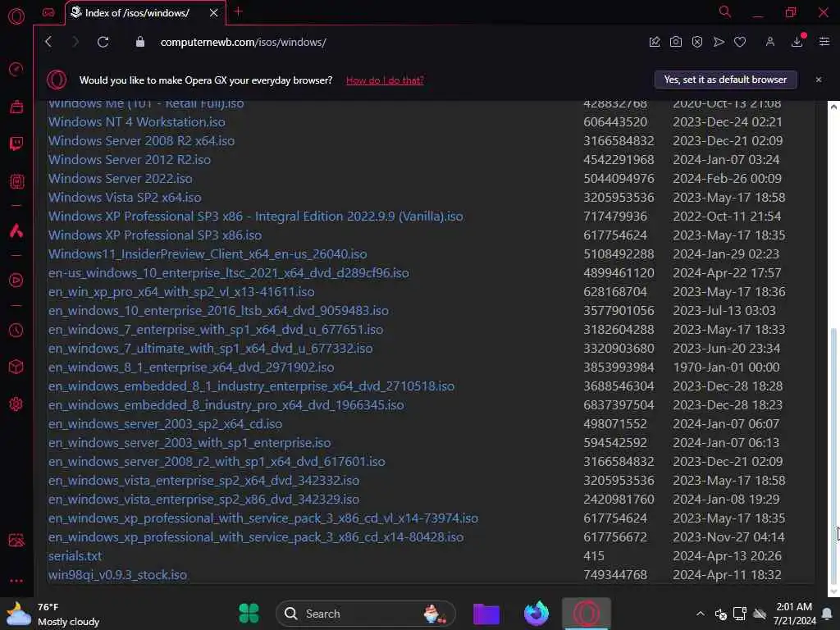Viewport: 840px width, 630px height.
Task: Open the purple file manager taskbar icon
Action: pos(486,614)
